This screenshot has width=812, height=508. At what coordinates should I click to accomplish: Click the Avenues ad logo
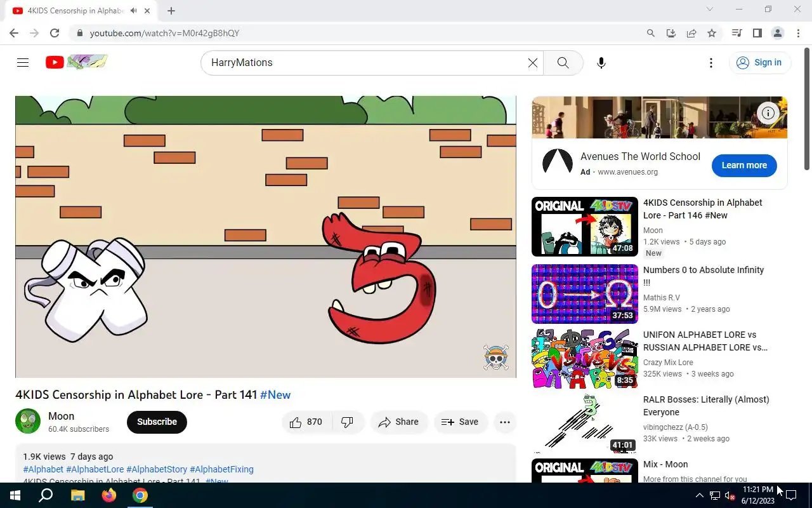click(x=558, y=163)
